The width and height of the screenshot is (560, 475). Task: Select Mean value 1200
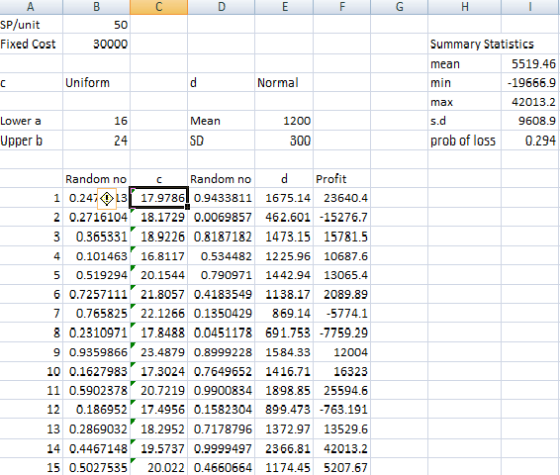(x=284, y=121)
